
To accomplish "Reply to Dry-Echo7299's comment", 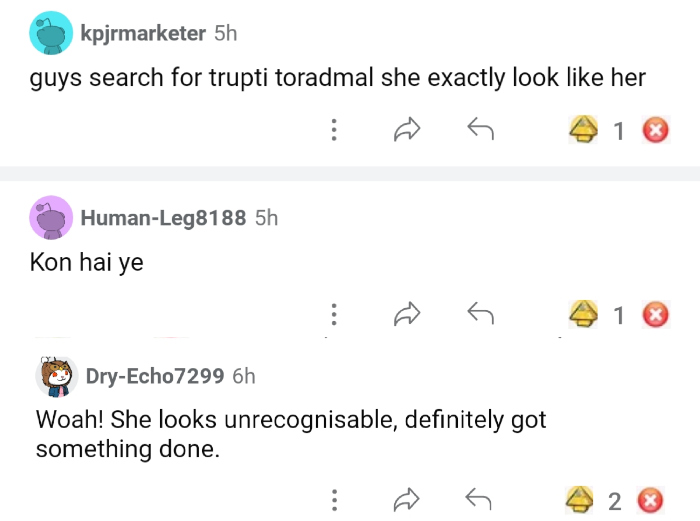I will pos(481,499).
